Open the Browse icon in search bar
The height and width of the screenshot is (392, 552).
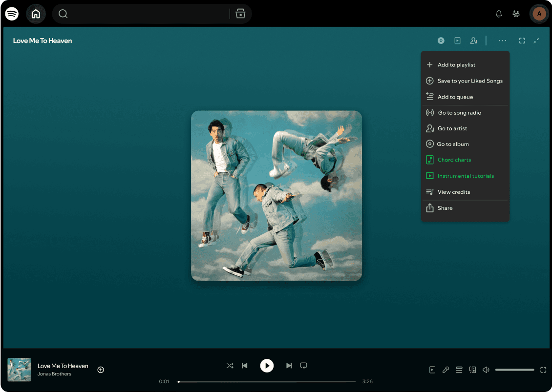[x=240, y=14]
